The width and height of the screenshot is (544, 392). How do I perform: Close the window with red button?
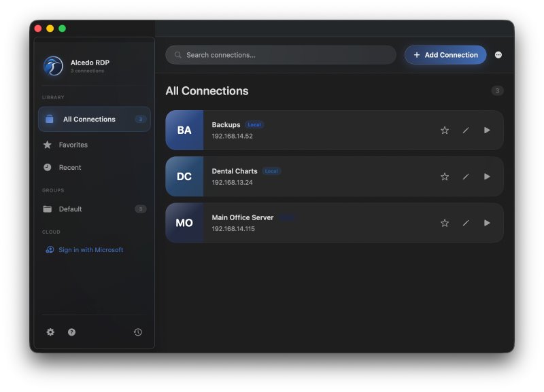click(x=38, y=29)
